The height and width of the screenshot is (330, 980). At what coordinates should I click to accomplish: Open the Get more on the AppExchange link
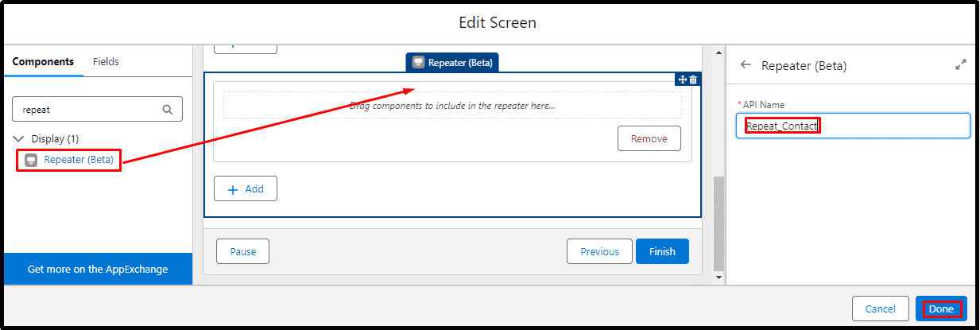pyautogui.click(x=98, y=269)
